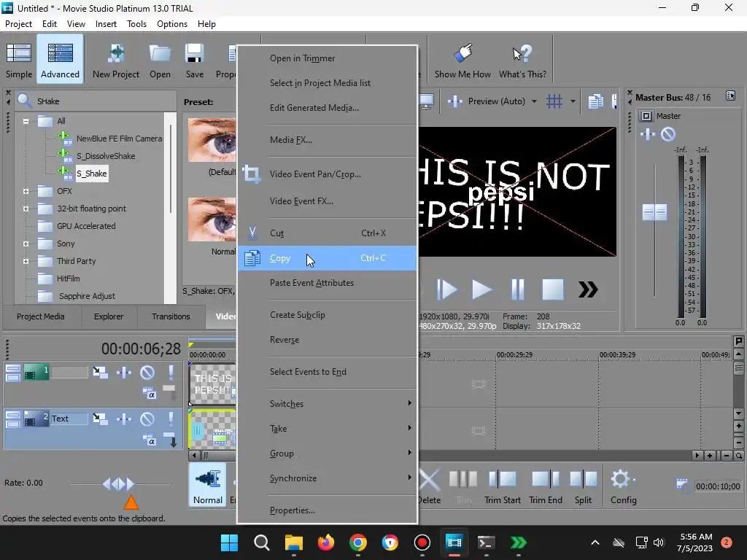This screenshot has height=560, width=747.
Task: Open Track FX on video track 1
Action: pyautogui.click(x=124, y=372)
